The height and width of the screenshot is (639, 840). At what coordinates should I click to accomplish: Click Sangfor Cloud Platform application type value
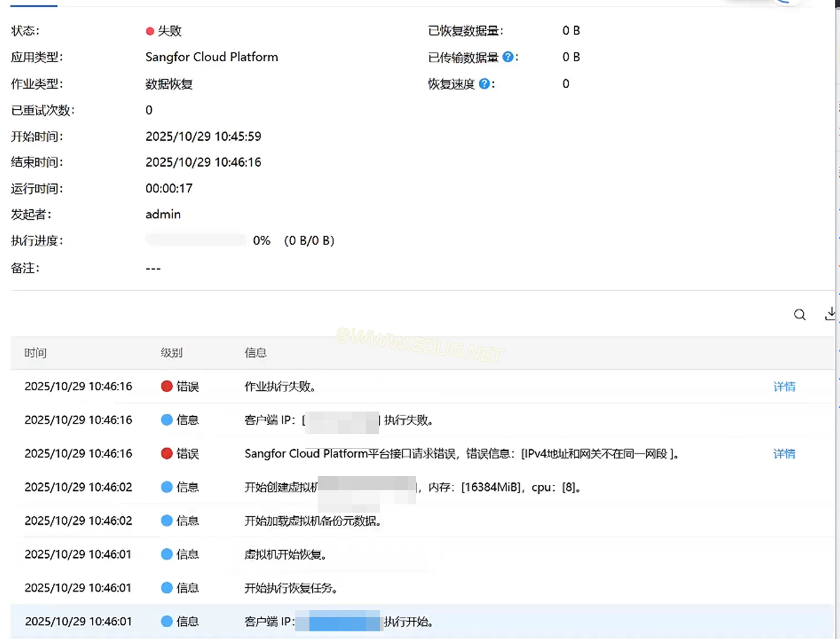coord(212,57)
